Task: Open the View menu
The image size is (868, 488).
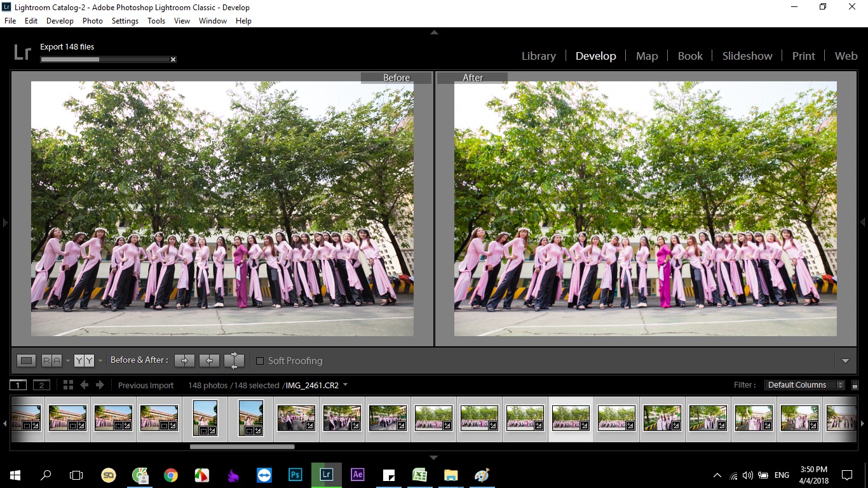Action: pyautogui.click(x=182, y=20)
